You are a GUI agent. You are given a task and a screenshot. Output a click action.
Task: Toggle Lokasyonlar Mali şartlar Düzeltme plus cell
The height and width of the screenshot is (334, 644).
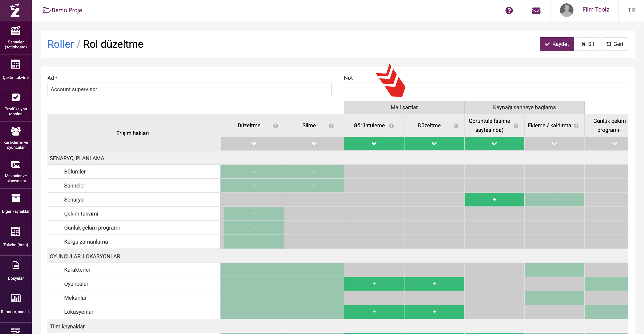pos(434,312)
